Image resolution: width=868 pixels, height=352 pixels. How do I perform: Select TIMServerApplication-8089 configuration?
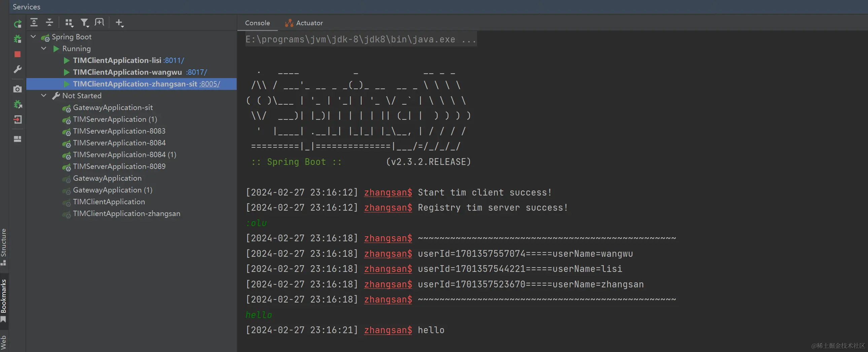click(x=119, y=166)
